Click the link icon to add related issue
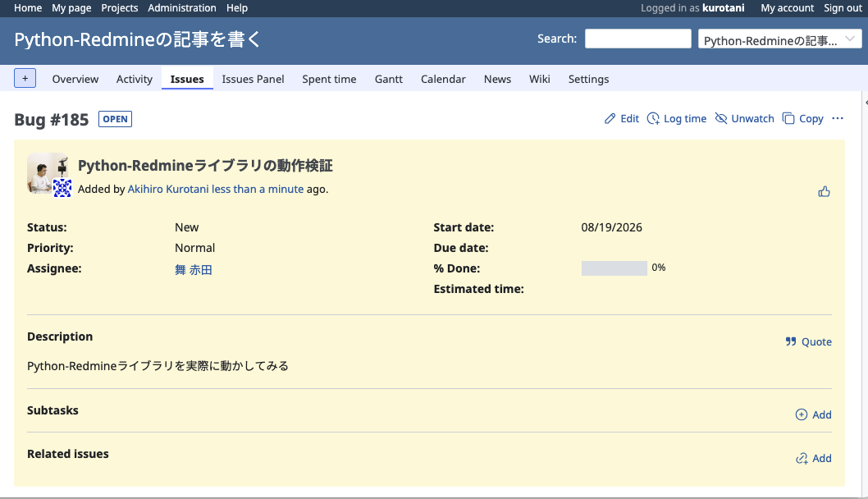This screenshot has width=868, height=499. tap(802, 458)
